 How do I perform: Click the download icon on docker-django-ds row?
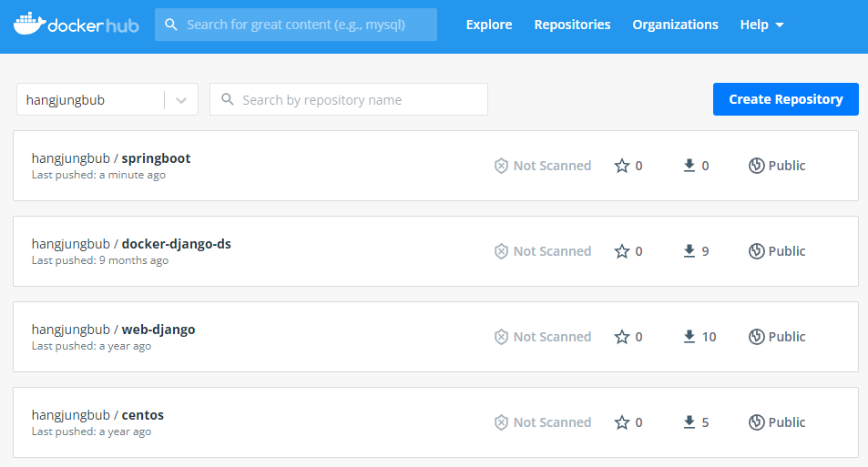pyautogui.click(x=689, y=251)
